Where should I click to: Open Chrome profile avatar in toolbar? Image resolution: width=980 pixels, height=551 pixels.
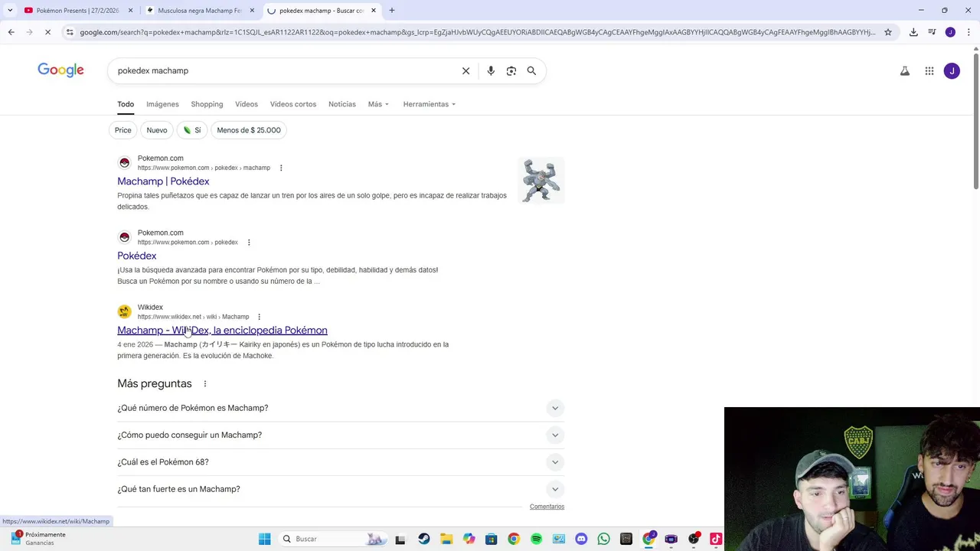click(950, 32)
